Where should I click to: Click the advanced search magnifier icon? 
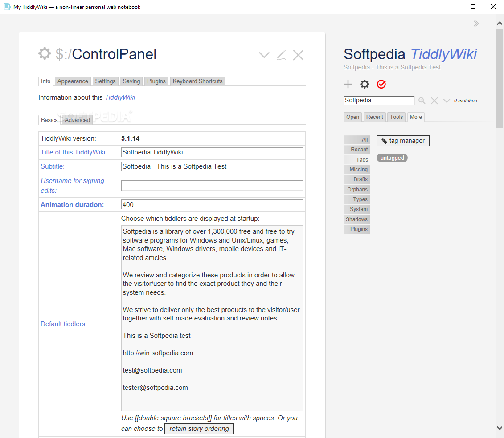tap(422, 101)
